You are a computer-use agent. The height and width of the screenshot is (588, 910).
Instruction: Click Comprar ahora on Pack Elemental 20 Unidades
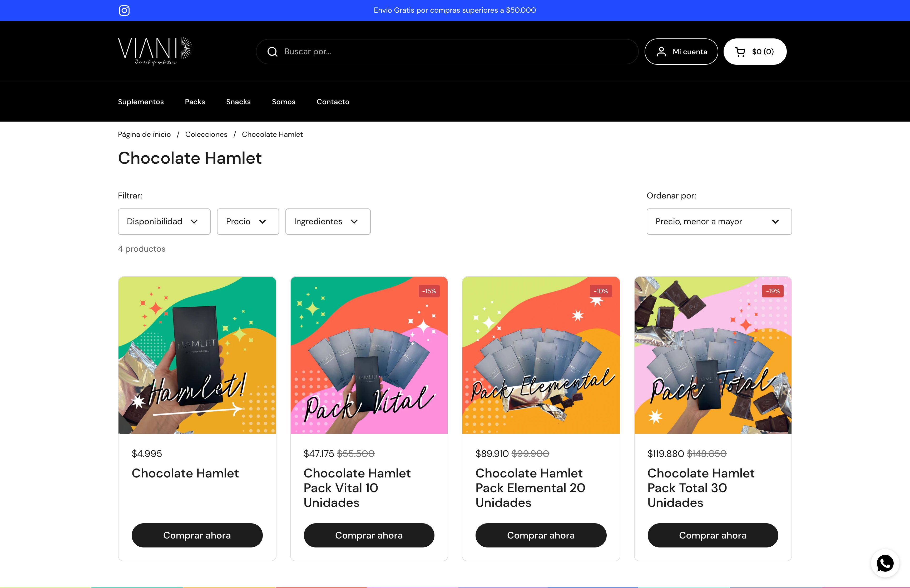coord(541,535)
